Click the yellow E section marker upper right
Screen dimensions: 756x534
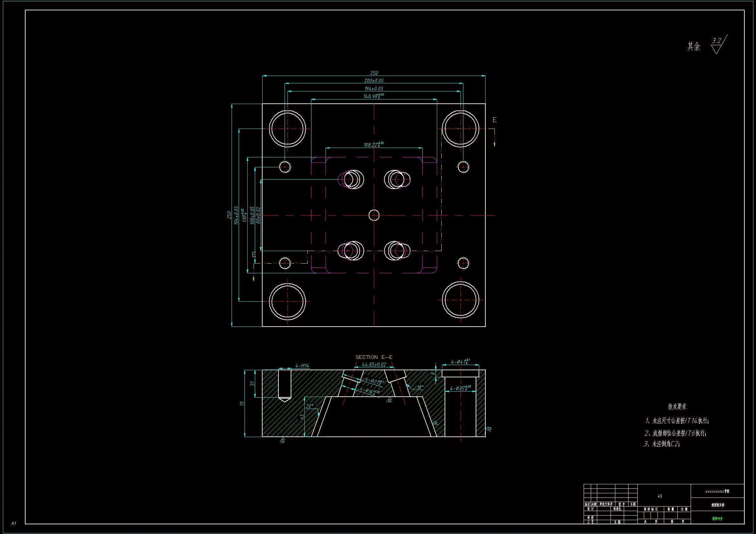coord(494,120)
